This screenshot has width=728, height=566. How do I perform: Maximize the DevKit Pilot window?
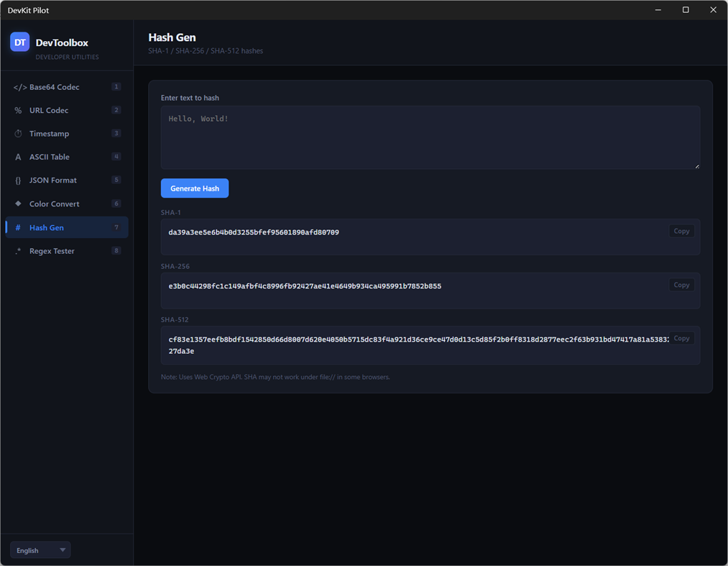[x=686, y=10]
